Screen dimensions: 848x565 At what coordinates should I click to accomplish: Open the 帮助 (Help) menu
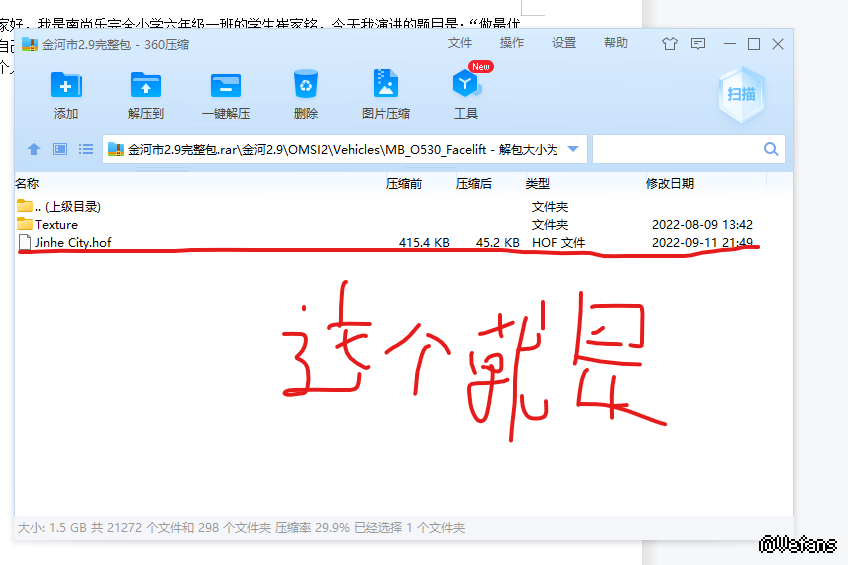coord(616,43)
